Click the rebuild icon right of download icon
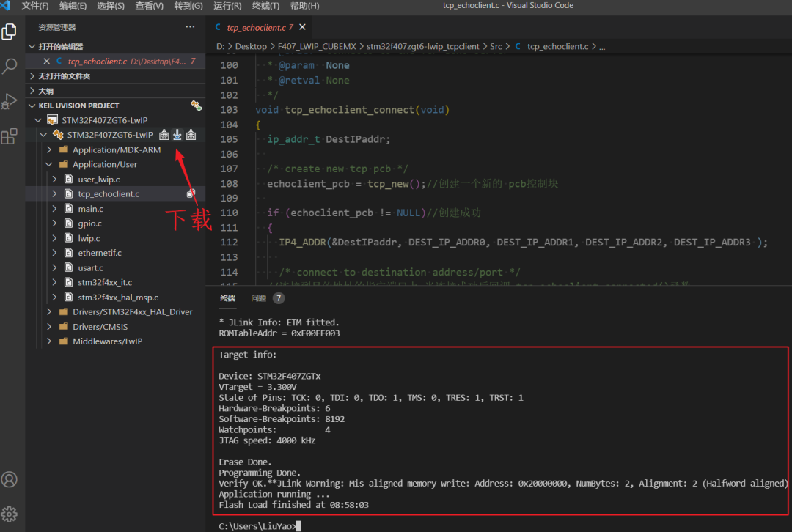Screen dimensions: 792x532 (x=191, y=135)
